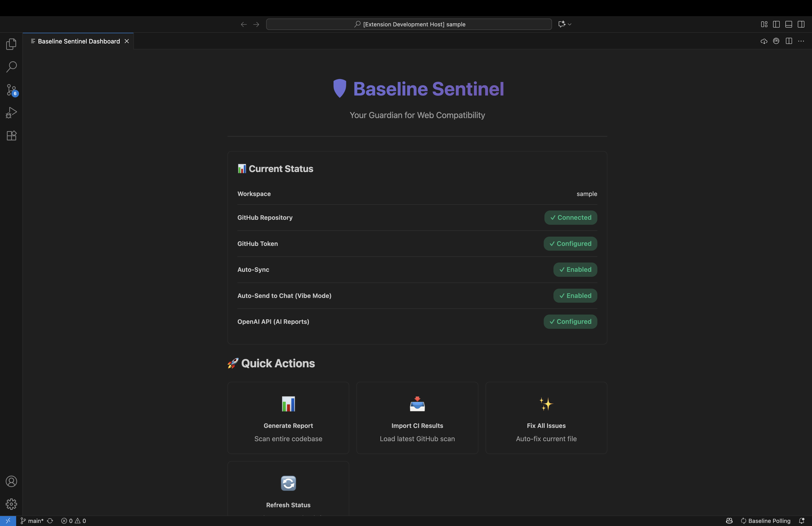
Task: Open Run and Debug view
Action: [x=11, y=113]
